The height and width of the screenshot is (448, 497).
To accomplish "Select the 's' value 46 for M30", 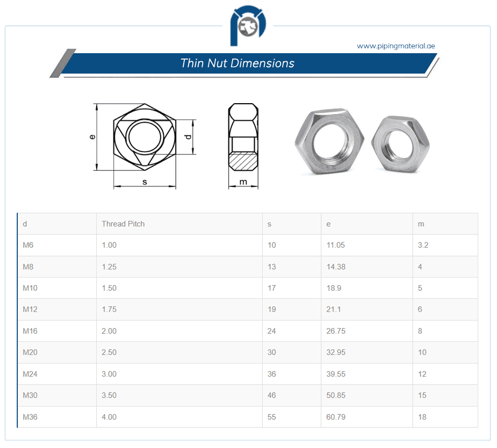I will pos(271,395).
